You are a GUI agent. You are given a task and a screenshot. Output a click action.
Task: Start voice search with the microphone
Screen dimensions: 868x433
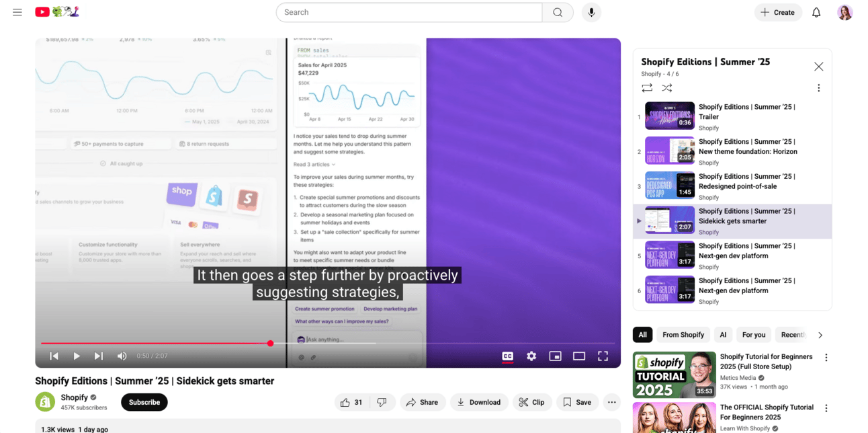tap(591, 12)
